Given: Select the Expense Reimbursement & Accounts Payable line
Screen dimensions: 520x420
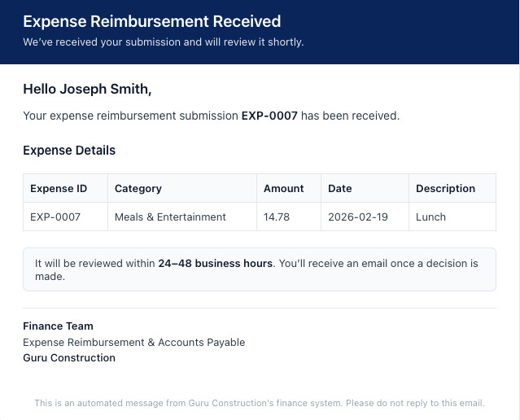Looking at the screenshot, I should pos(134,342).
